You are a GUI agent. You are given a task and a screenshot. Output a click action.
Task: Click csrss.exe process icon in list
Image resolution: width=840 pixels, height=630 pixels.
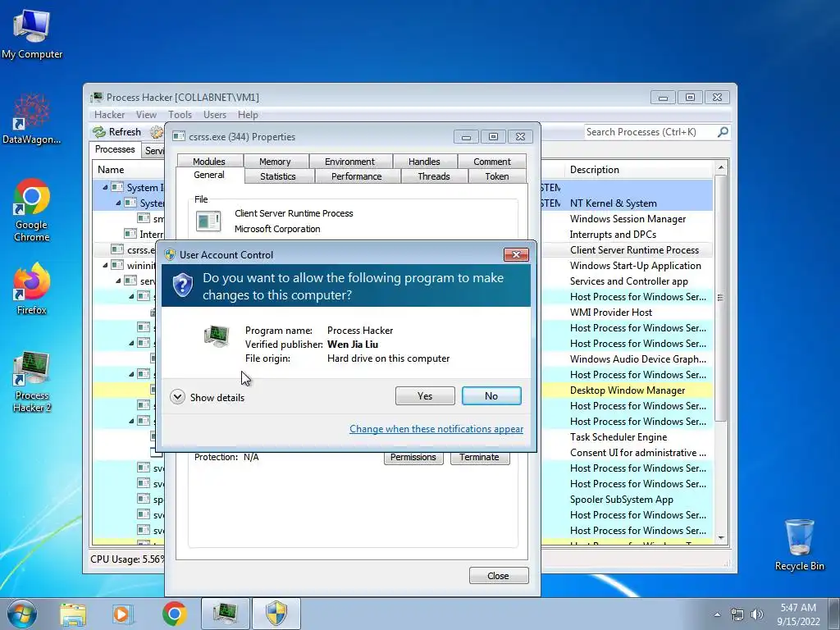coord(116,249)
